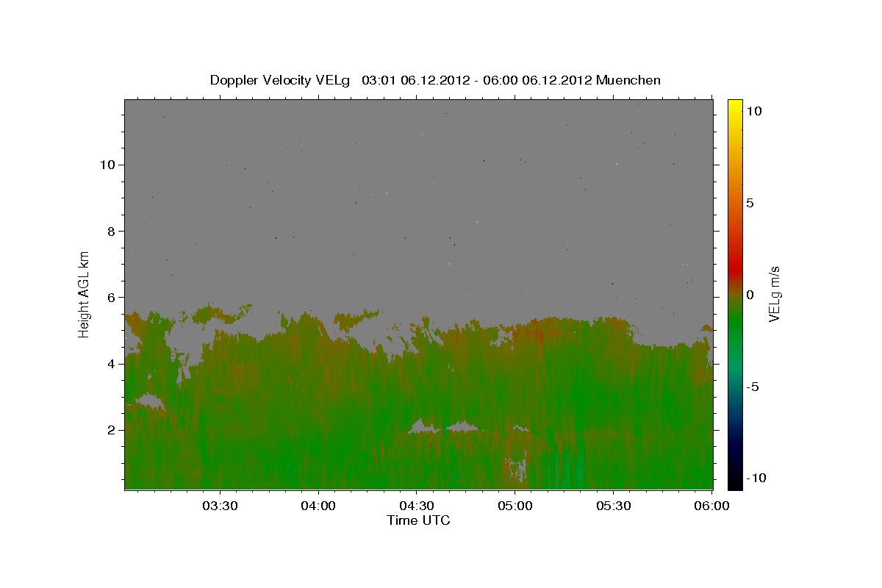882x588 pixels.
Task: Click the 05:00 time tick label
Action: coord(515,506)
